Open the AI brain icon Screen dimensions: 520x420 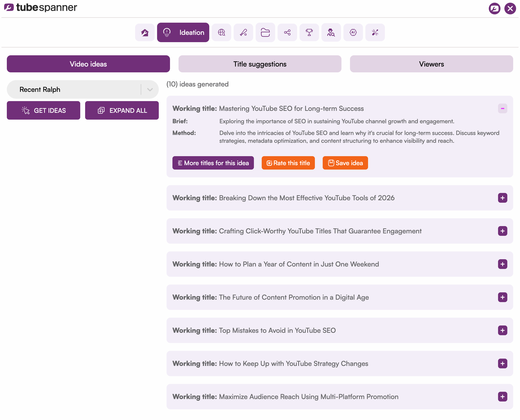tap(353, 32)
